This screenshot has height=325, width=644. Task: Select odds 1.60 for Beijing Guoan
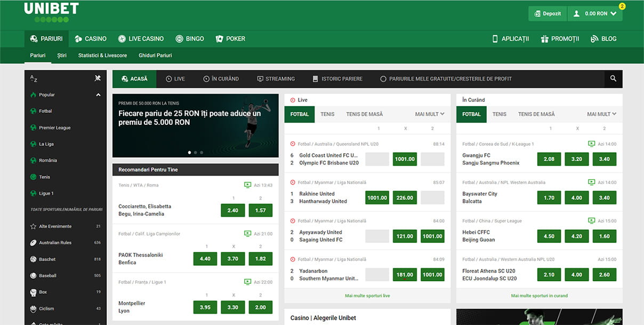(605, 236)
